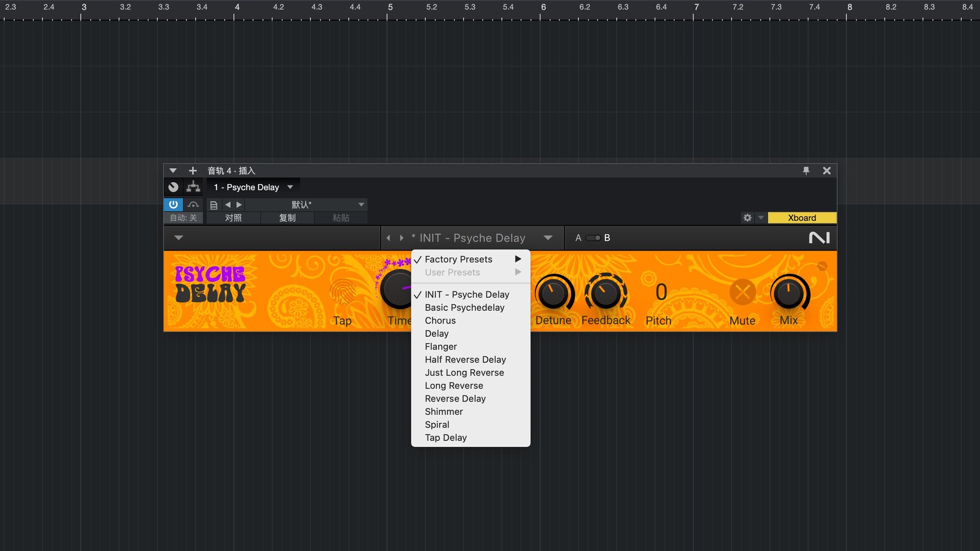Pick the Shimmer preset
Screen dimensions: 980x551
(471, 412)
